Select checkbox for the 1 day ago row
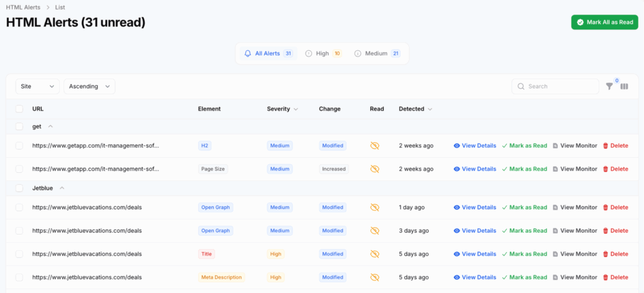The height and width of the screenshot is (293, 644). [x=19, y=207]
